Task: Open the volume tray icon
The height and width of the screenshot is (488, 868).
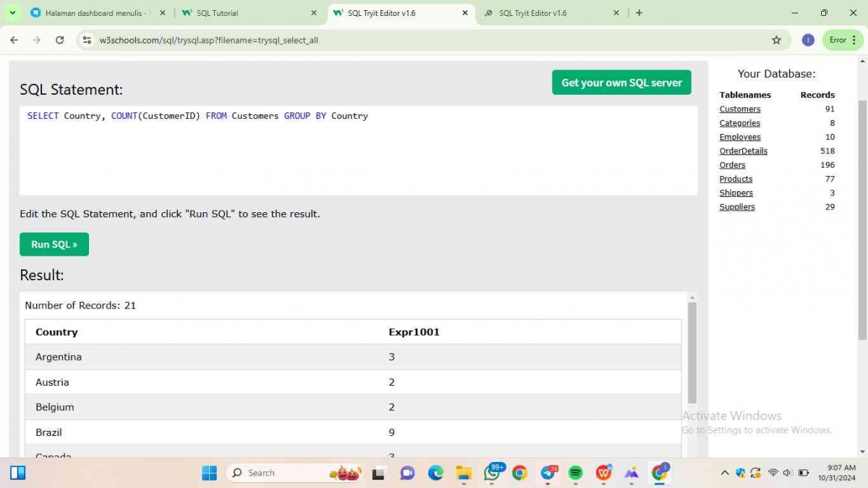Action: (x=788, y=473)
